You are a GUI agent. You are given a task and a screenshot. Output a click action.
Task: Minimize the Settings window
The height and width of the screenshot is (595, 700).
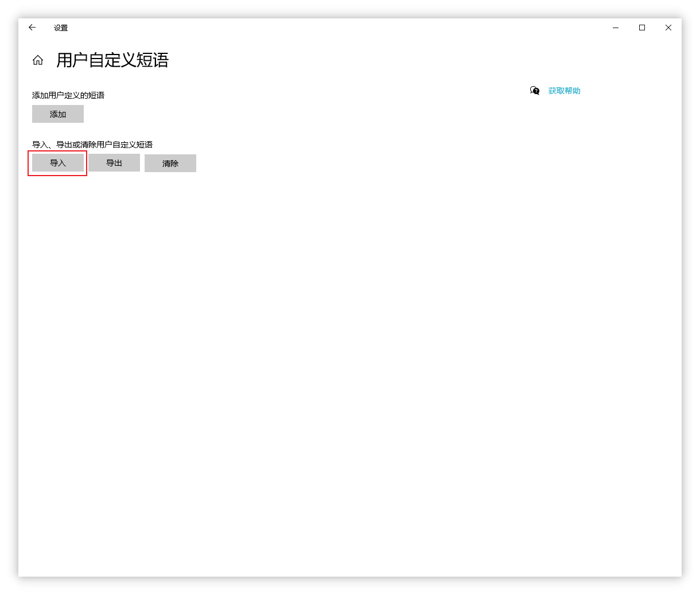[x=616, y=28]
